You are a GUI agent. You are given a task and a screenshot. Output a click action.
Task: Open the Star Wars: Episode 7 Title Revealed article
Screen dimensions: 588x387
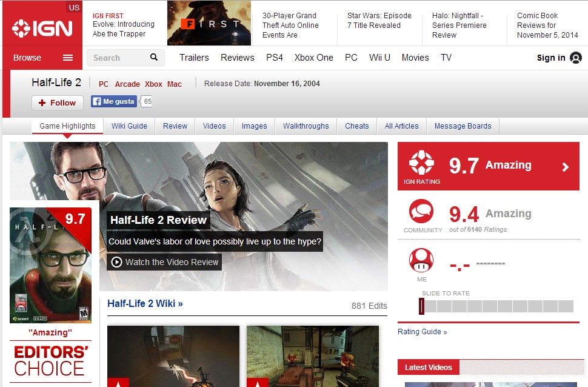click(379, 20)
